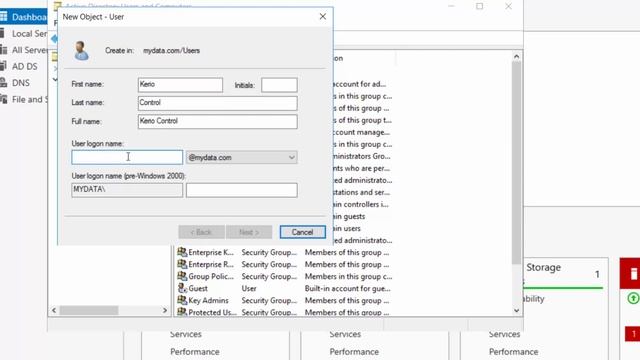Select the Key Admins row name
This screenshot has height=360, width=640.
(x=208, y=300)
